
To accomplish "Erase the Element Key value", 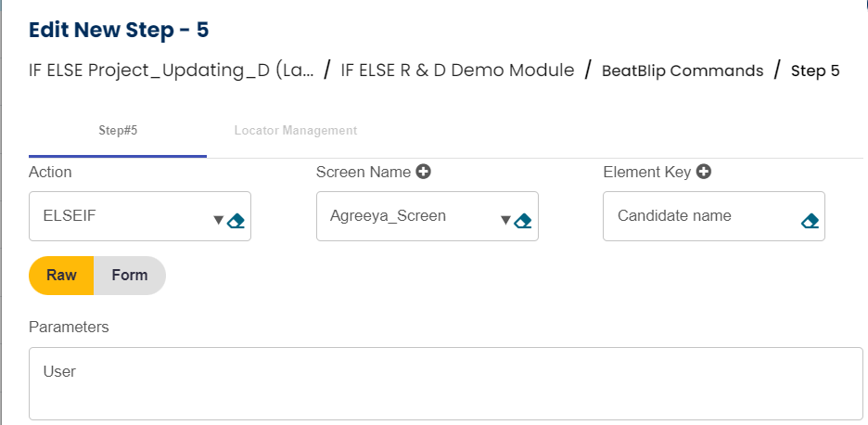I will (810, 220).
